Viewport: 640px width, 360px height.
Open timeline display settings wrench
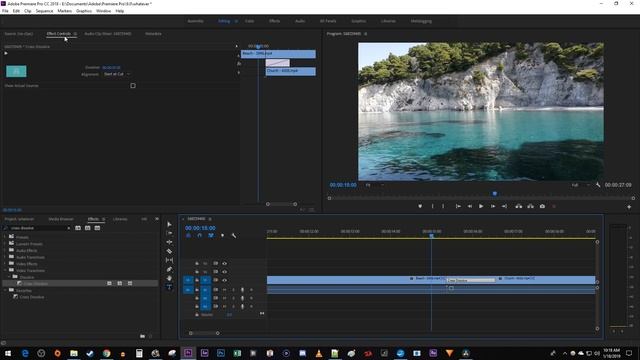pos(233,236)
